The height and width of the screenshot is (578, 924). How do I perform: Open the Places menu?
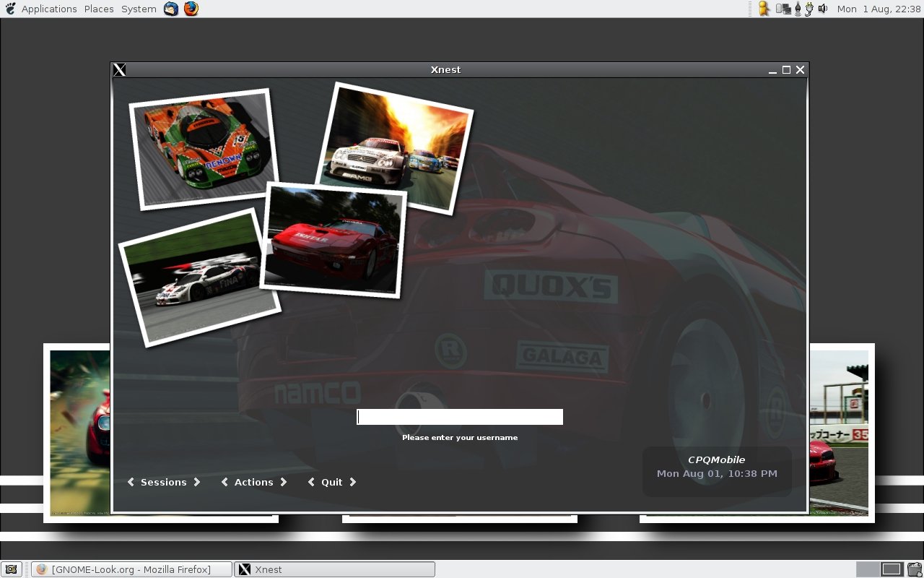point(99,9)
